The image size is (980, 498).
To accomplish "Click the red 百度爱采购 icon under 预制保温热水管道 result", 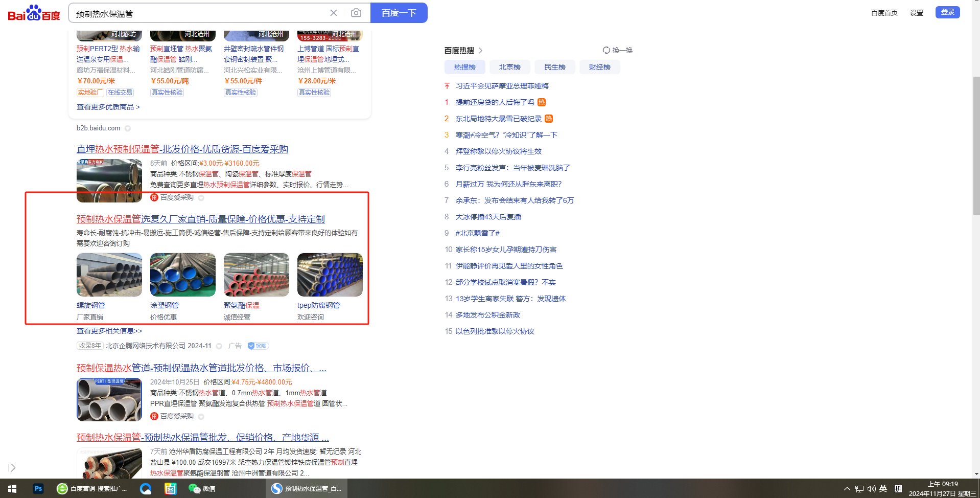I will pos(154,416).
